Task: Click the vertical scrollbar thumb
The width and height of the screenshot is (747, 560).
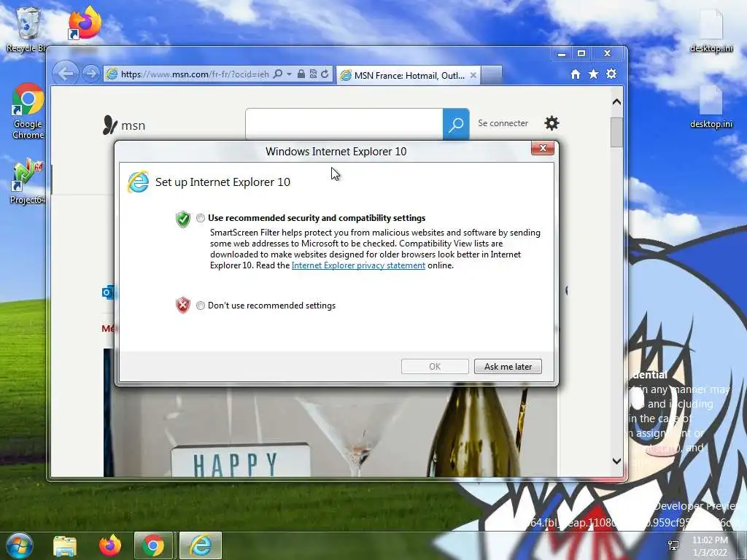Action: tap(616, 132)
